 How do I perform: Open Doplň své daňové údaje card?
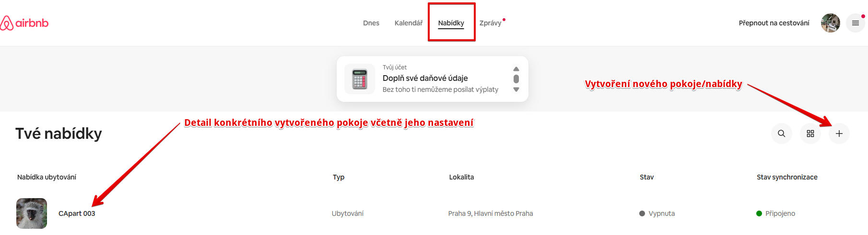click(433, 79)
